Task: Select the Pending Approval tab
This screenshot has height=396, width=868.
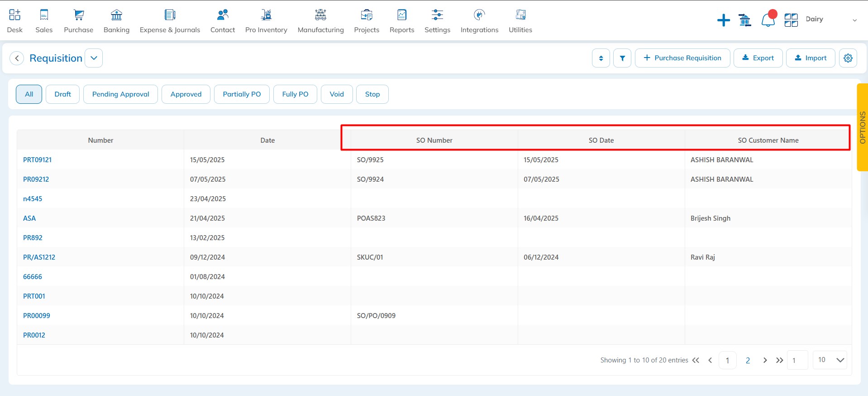Action: (x=120, y=94)
